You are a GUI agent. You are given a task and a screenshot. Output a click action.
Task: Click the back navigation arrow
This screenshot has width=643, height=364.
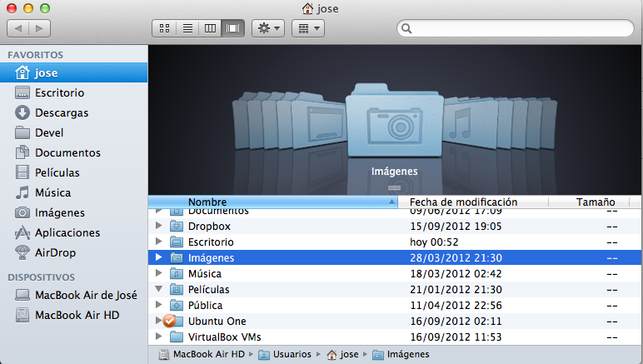(x=18, y=28)
